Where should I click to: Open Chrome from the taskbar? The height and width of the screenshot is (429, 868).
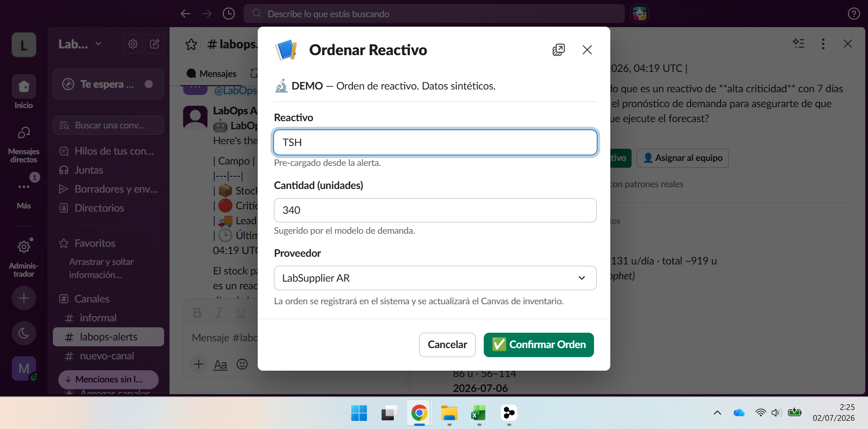(x=419, y=413)
